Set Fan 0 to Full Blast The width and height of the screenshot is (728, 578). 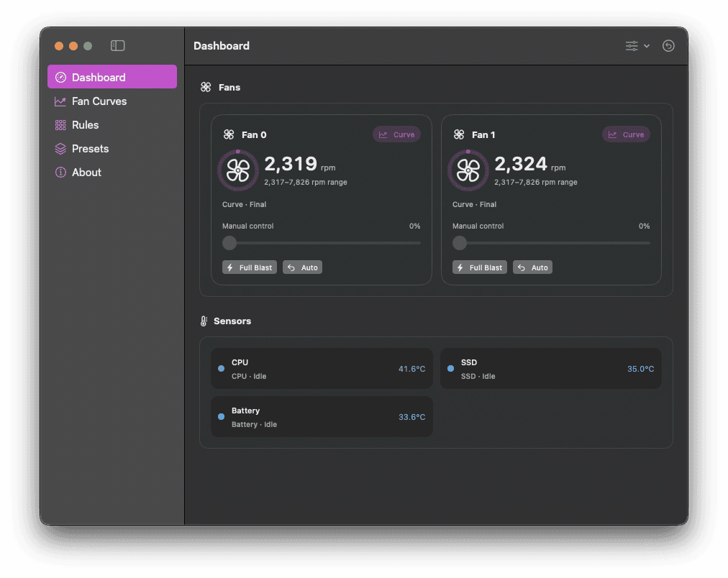pos(250,267)
